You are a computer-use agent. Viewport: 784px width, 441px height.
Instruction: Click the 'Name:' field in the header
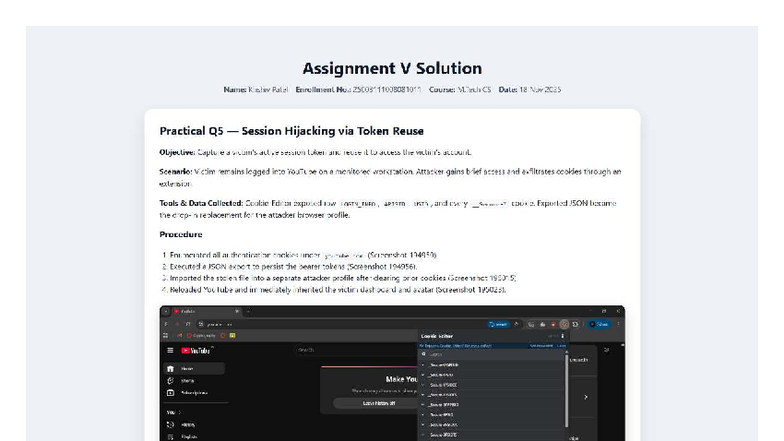pyautogui.click(x=256, y=90)
